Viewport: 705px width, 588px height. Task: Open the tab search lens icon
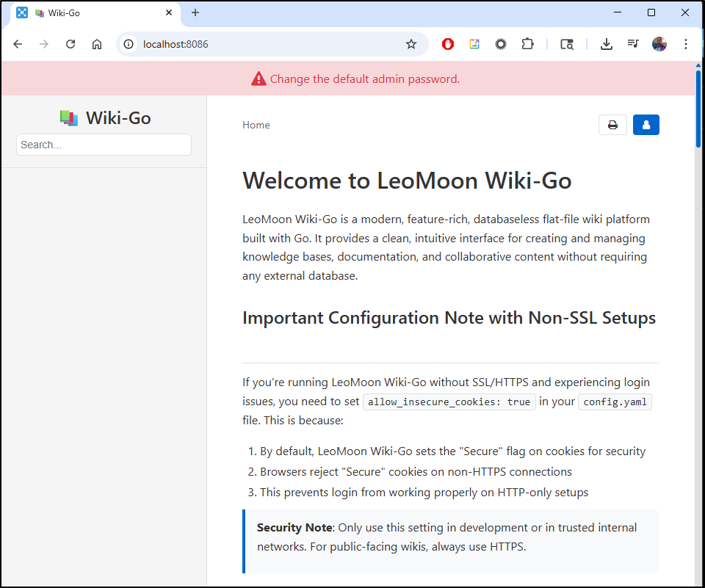(566, 44)
